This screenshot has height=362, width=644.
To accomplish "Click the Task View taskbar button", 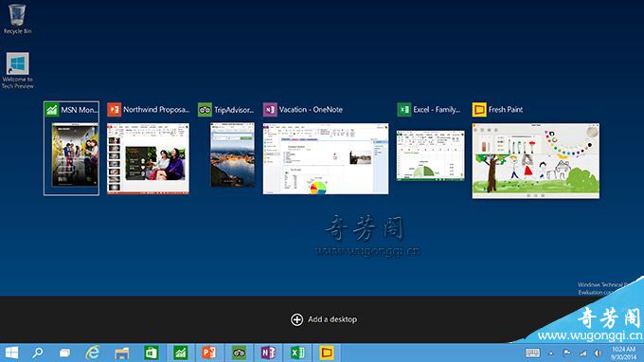I will click(64, 353).
